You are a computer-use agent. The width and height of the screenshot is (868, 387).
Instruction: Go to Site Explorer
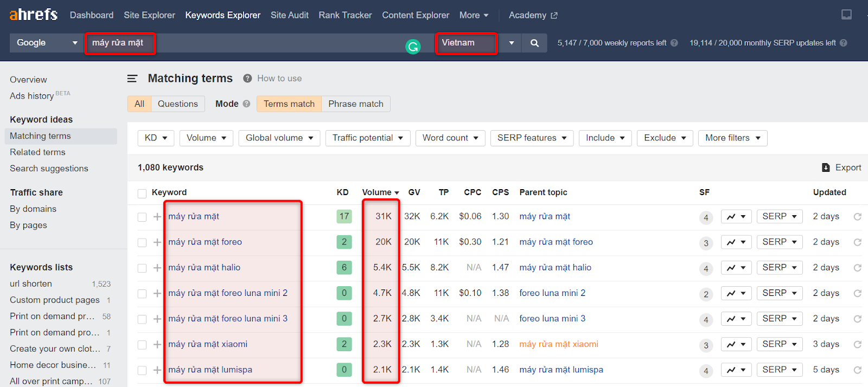[149, 15]
